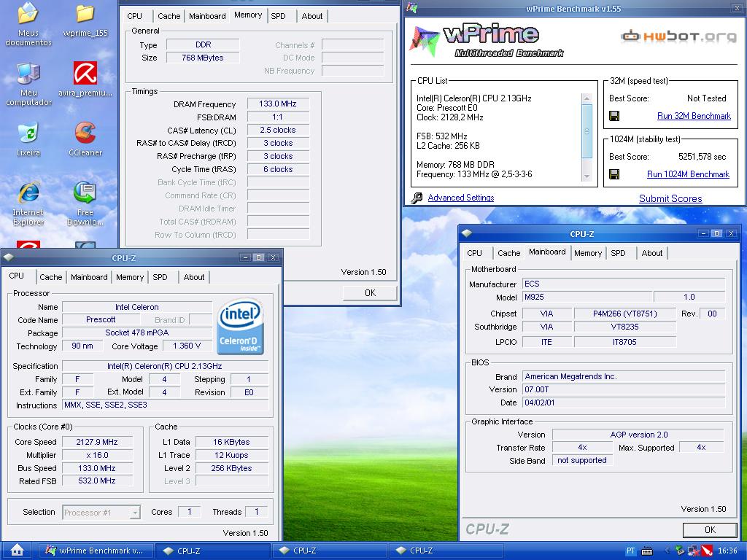This screenshot has height=560, width=747.
Task: Click the AGP version 2.0 field
Action: click(x=638, y=435)
